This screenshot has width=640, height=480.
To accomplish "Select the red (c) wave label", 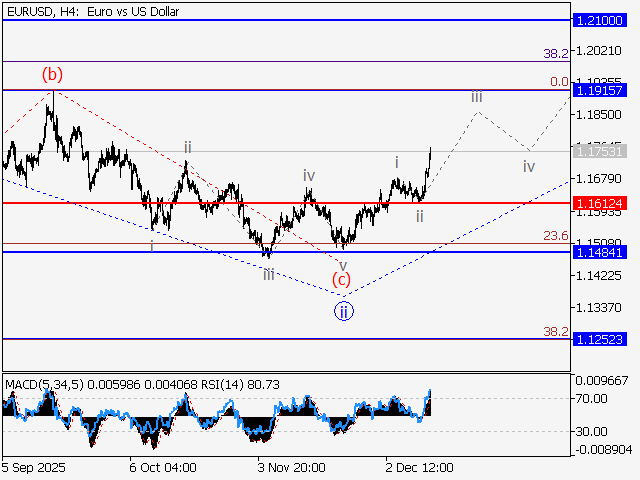I will [x=342, y=281].
